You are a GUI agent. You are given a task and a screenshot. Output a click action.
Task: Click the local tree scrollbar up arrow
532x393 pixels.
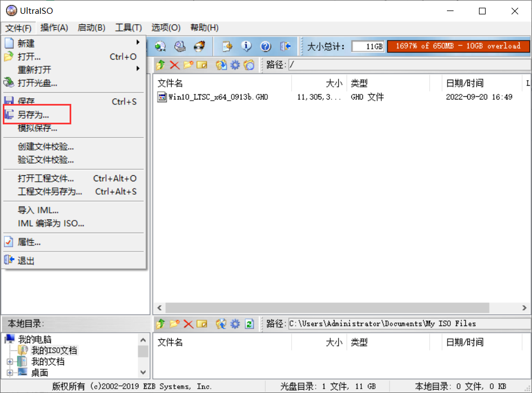point(143,340)
